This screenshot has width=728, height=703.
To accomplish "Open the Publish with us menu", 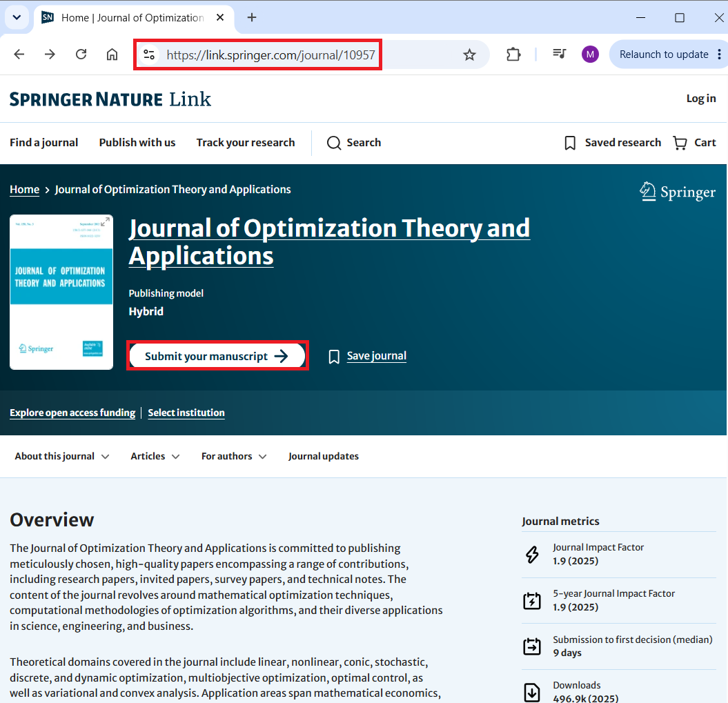I will click(137, 143).
